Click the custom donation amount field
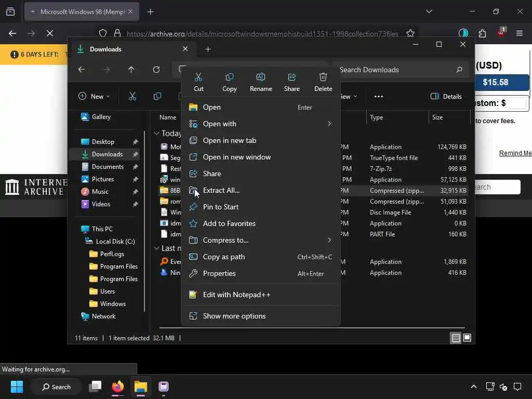The image size is (532, 399). 517,103
